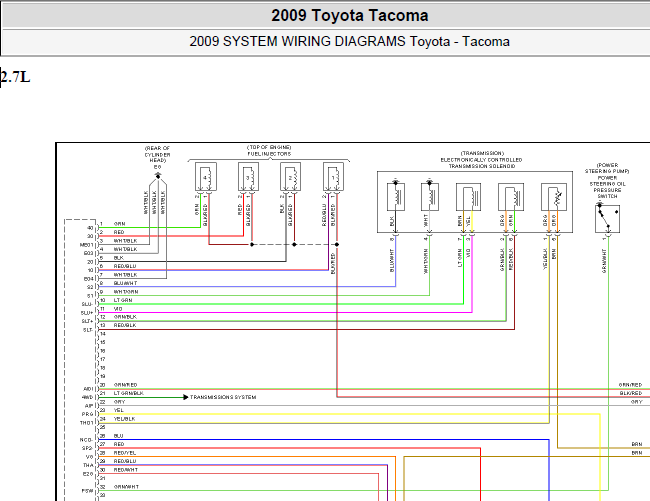Click the "GRY" label at the right edge
Viewport: 650px width, 501px height.
[x=636, y=402]
